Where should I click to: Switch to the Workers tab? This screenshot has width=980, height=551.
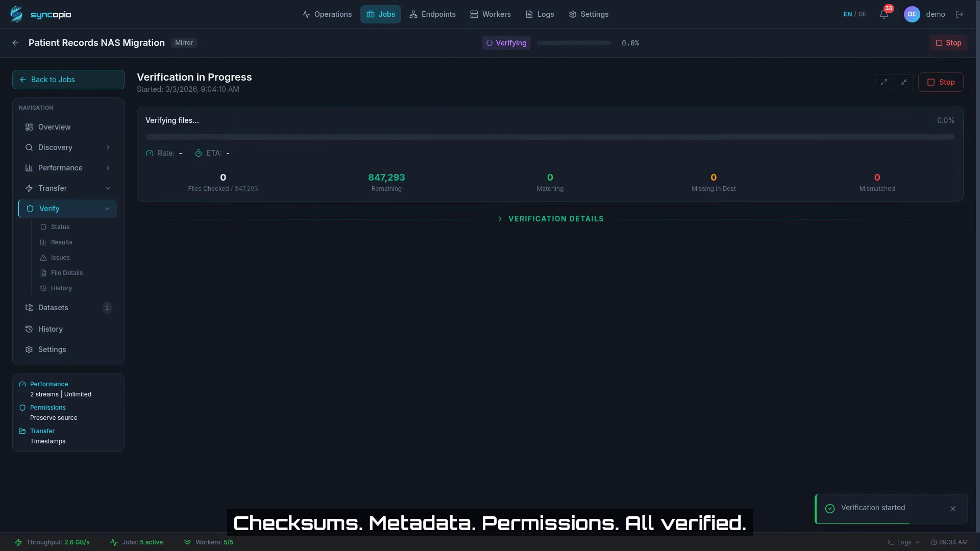click(491, 14)
